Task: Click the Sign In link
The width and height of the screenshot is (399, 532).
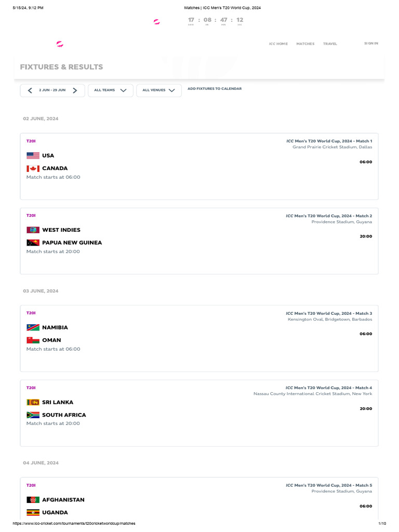Action: click(x=371, y=43)
